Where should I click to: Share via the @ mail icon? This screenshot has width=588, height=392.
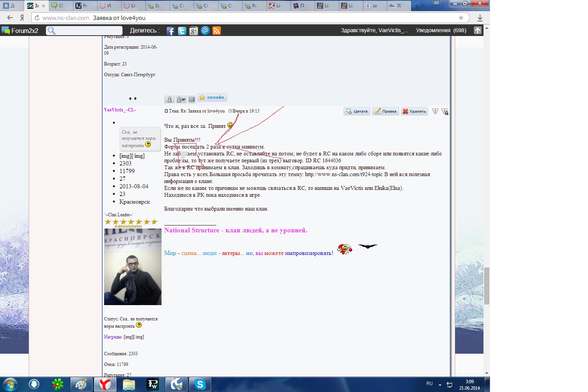(x=205, y=31)
